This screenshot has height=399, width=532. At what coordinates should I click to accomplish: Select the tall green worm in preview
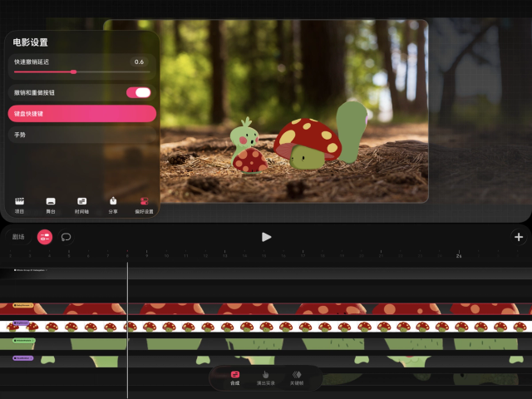[352, 132]
